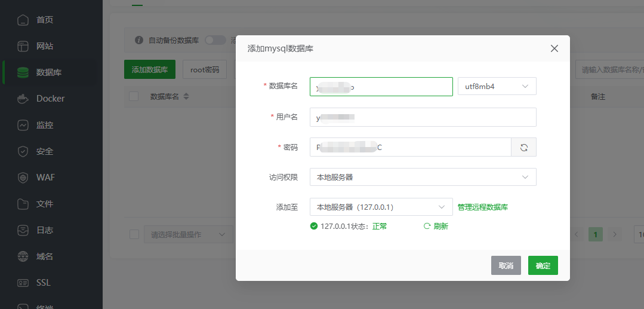This screenshot has height=309, width=644.
Task: Click the Docker whale sidebar icon
Action: (23, 99)
